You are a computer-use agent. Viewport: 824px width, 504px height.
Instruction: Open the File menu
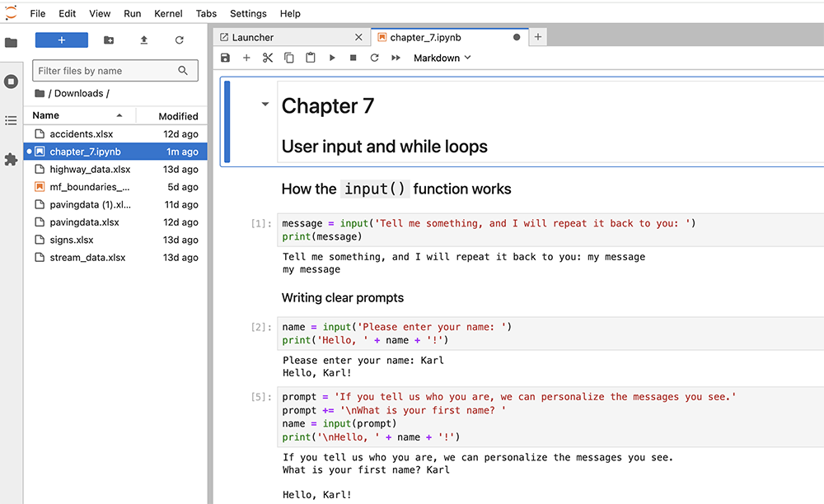tap(37, 14)
